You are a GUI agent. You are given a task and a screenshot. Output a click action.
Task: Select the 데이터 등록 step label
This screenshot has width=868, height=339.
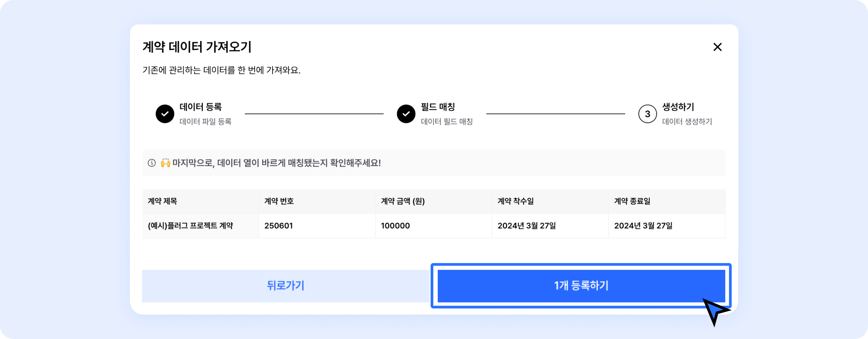pyautogui.click(x=201, y=107)
